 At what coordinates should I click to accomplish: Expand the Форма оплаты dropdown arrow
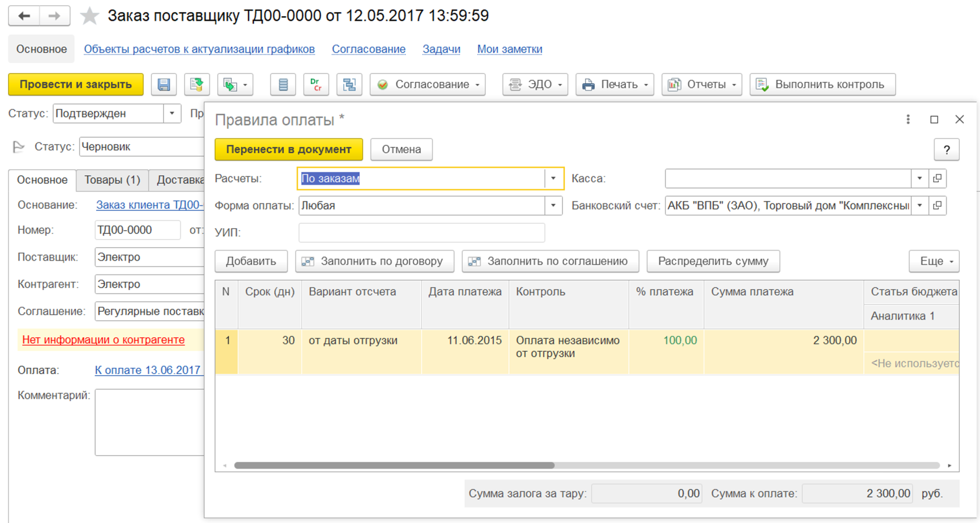tap(553, 205)
